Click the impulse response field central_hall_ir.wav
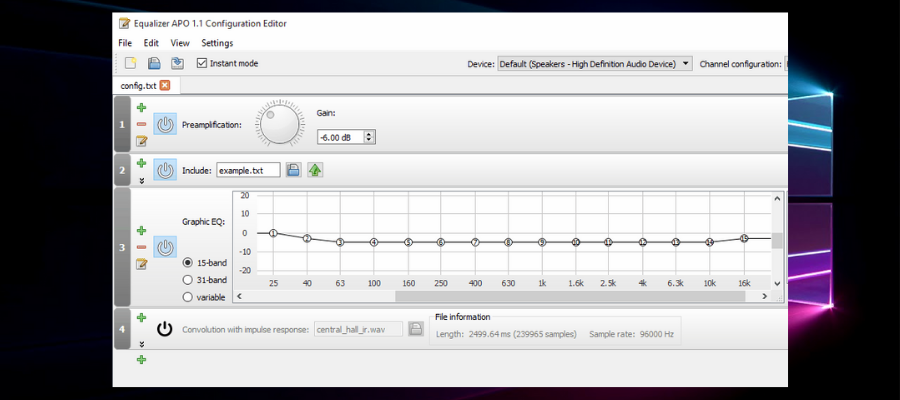Screen dimensions: 900x400 click(359, 329)
